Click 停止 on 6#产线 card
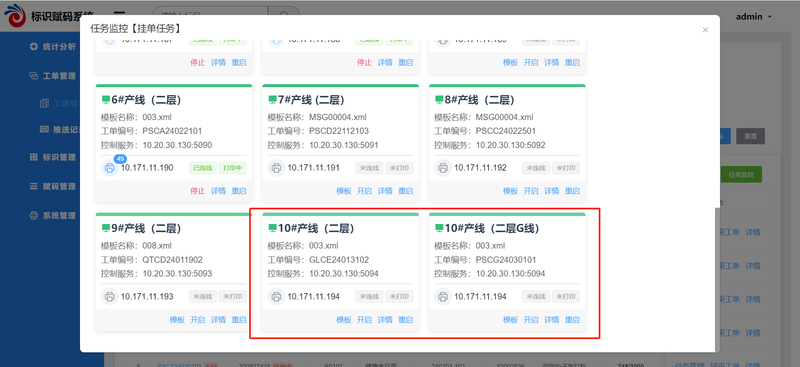Viewport: 800px width, 367px height. tap(197, 191)
